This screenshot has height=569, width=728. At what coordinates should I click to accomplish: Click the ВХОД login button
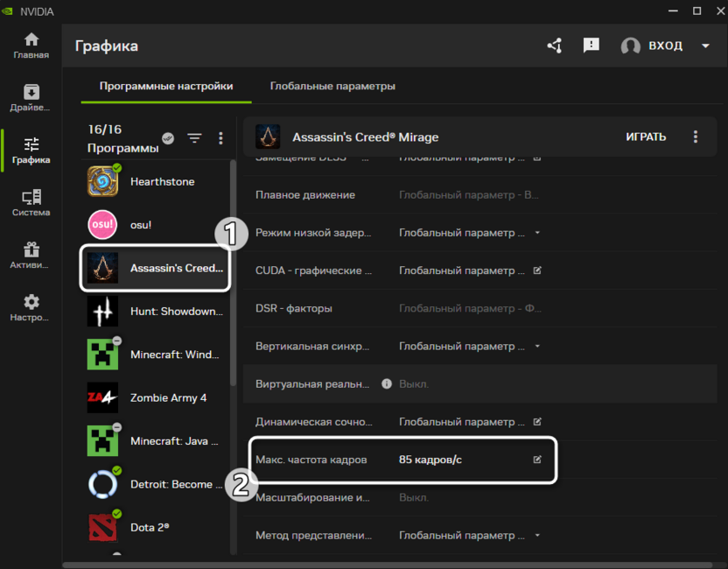[x=665, y=46]
